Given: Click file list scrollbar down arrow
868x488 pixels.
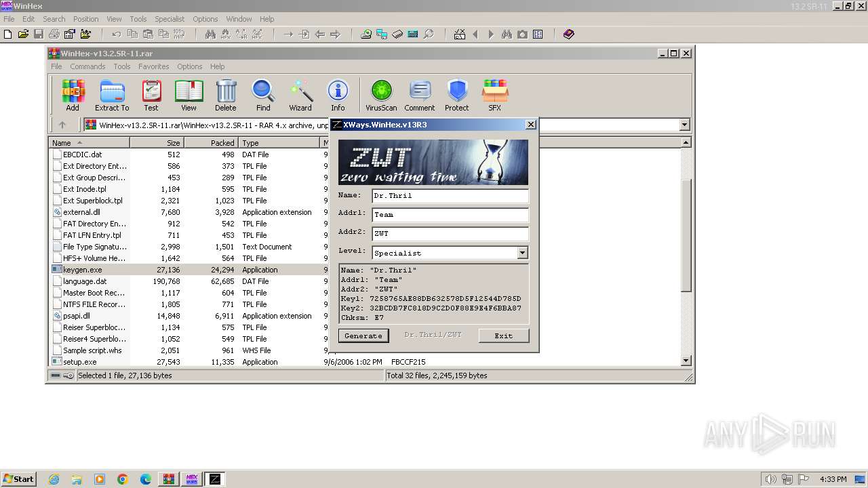Looking at the screenshot, I should 686,361.
